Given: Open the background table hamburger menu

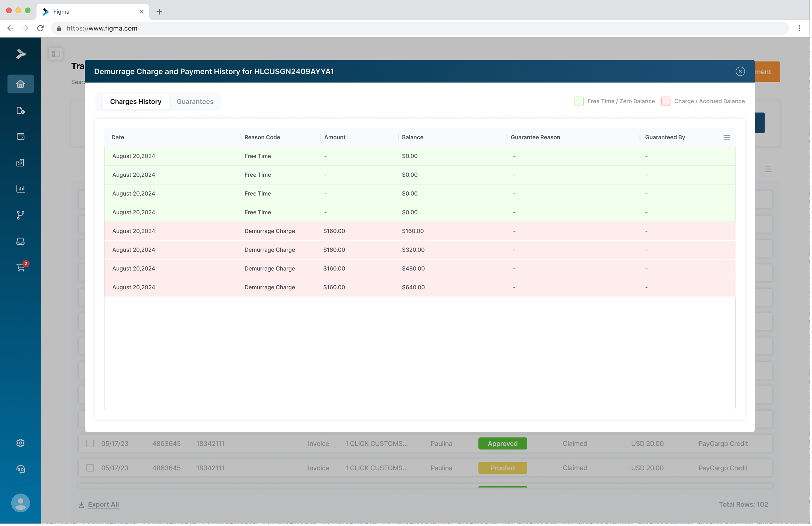Looking at the screenshot, I should coord(769,169).
